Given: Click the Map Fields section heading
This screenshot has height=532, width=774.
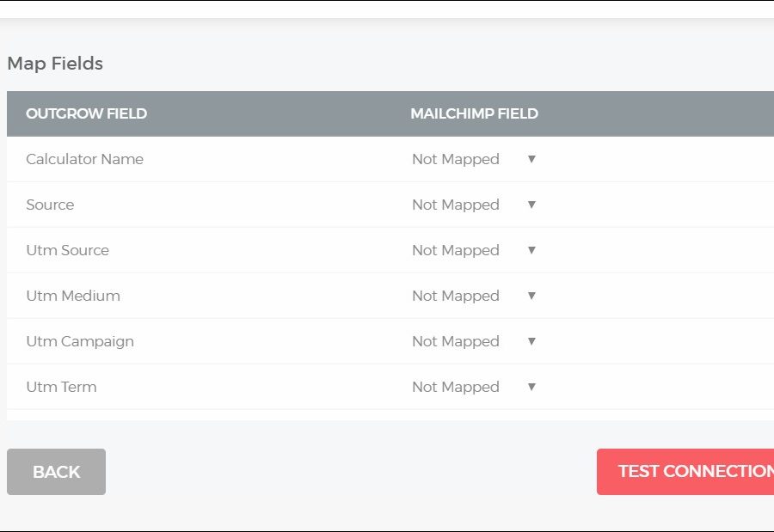Looking at the screenshot, I should [55, 64].
